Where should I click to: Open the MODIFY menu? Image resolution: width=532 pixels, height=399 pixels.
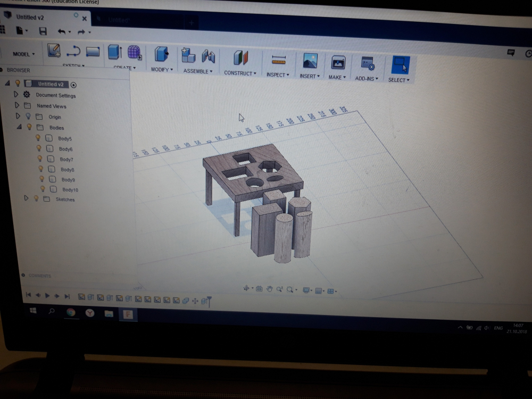pos(162,70)
